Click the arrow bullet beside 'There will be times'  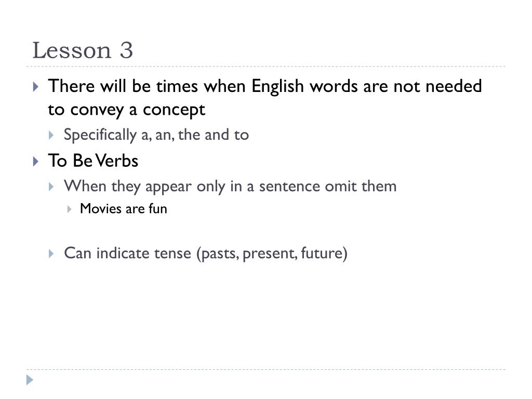36,87
